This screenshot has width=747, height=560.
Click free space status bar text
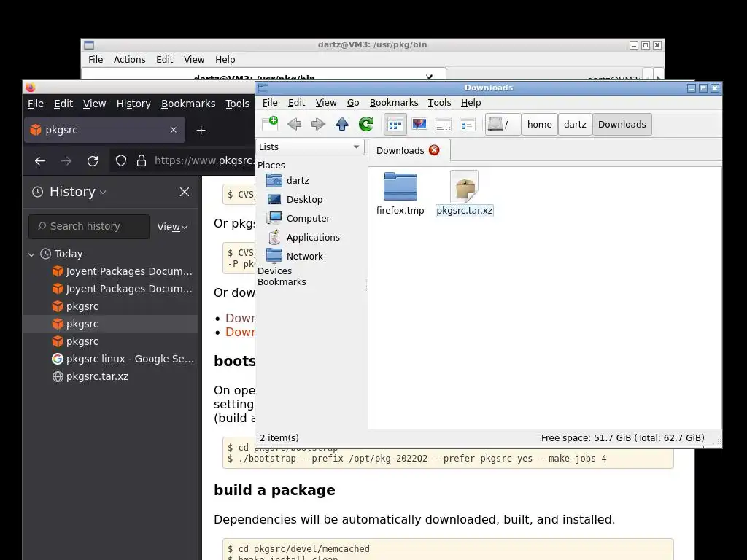pos(622,438)
